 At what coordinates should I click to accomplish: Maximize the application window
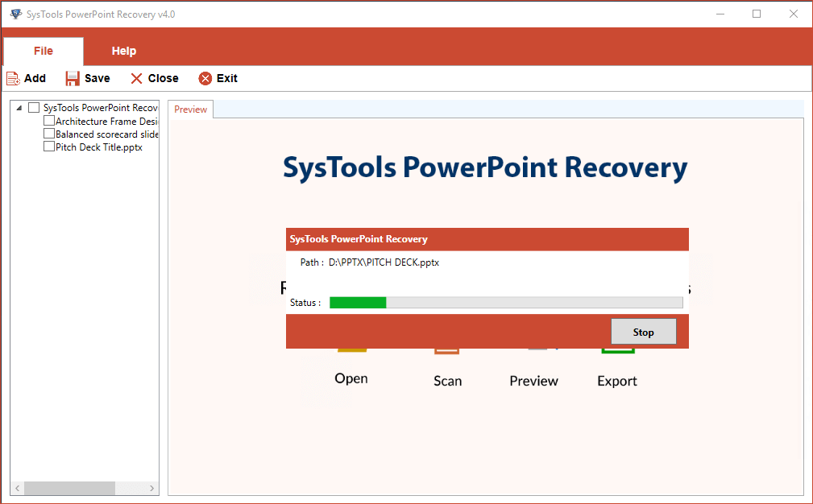pyautogui.click(x=757, y=14)
